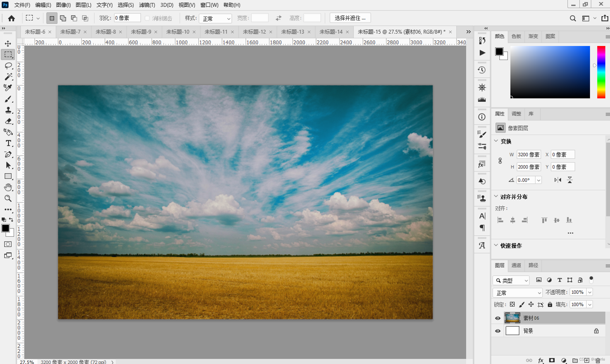Viewport: 610px width, 364px height.
Task: Swap width and height button
Action: tap(279, 18)
